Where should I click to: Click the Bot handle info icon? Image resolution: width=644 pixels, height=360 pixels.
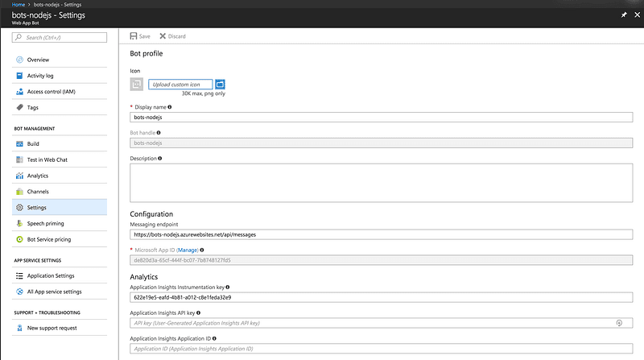click(x=159, y=133)
